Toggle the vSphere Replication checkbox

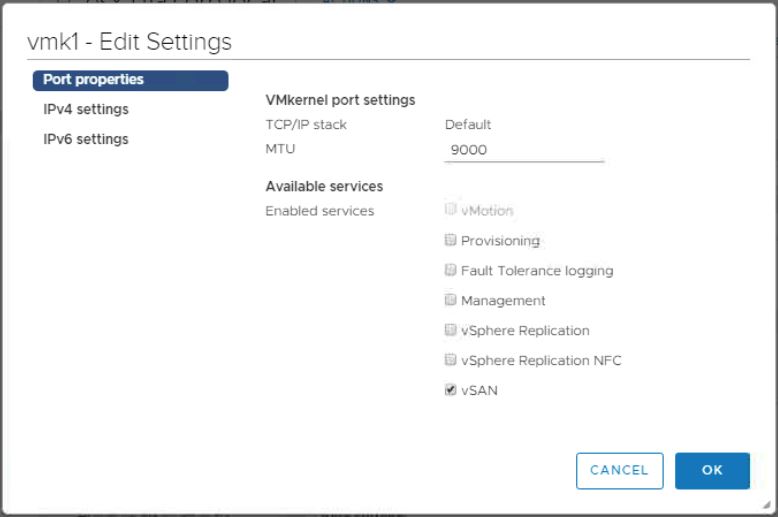(x=451, y=331)
